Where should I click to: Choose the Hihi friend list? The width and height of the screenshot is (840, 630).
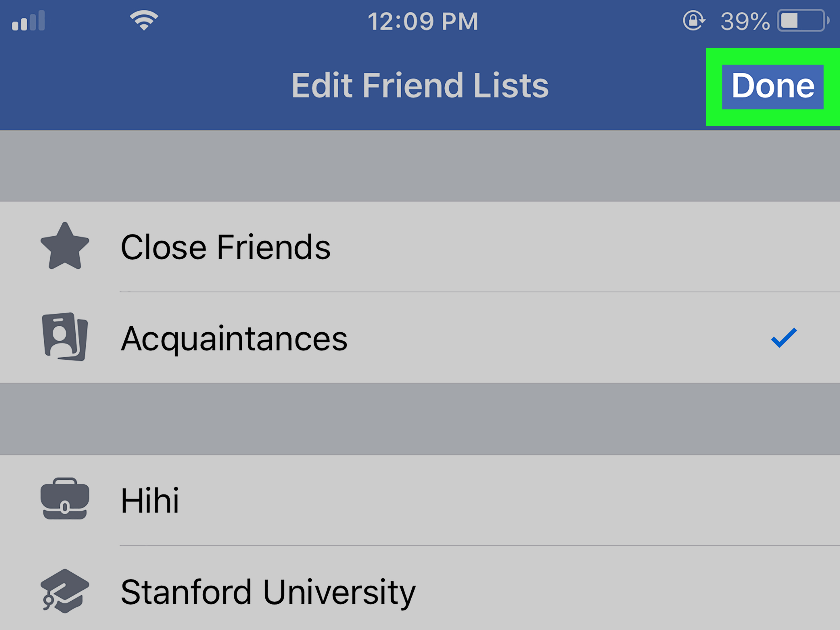(x=420, y=500)
